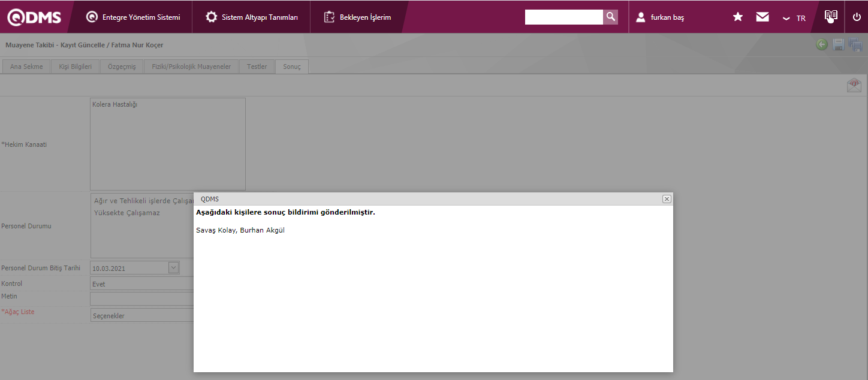Click the Hekim Kanaati label
Screen dimensions: 868x380
(24, 144)
